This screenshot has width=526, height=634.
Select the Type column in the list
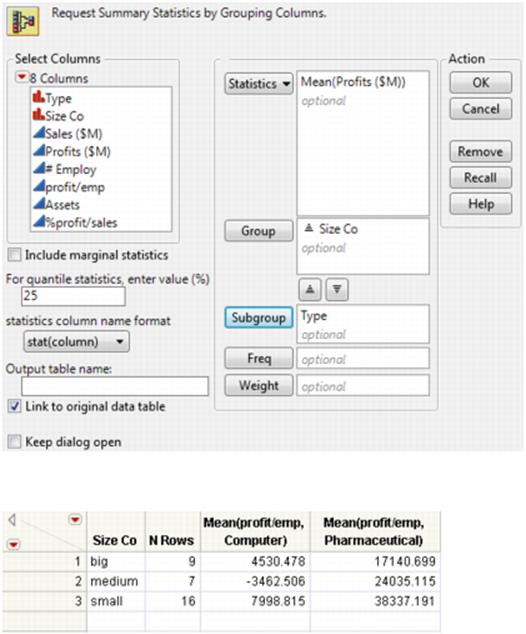tap(58, 98)
